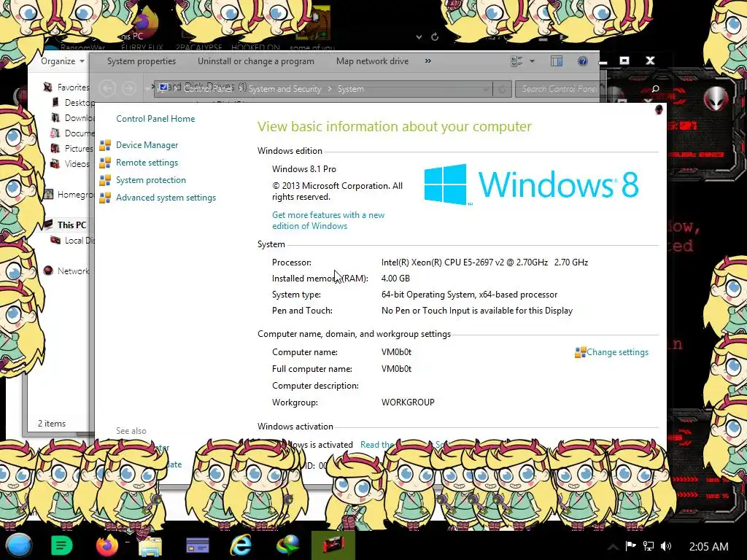Open the purple card app on taskbar

click(197, 545)
